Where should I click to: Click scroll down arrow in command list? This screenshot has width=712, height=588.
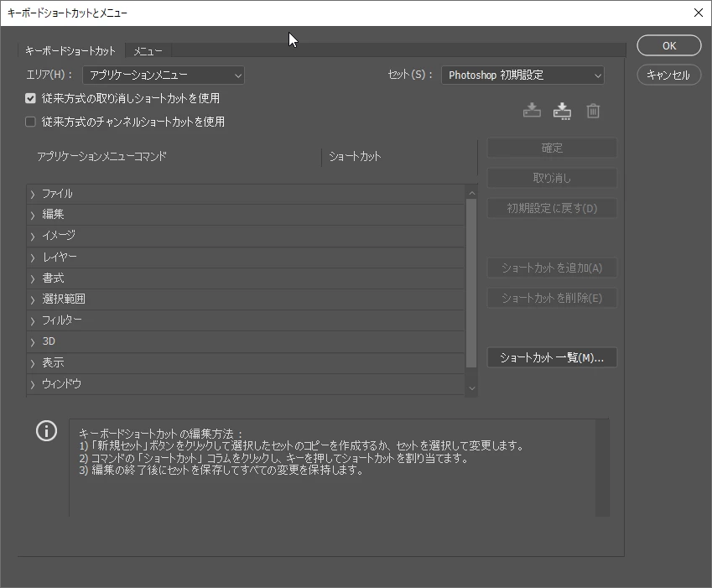(x=472, y=388)
